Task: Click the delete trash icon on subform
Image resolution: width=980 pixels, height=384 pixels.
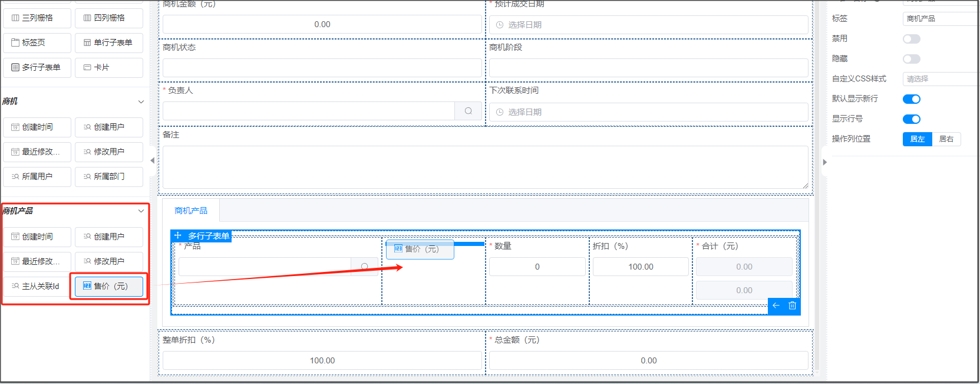Action: (792, 306)
